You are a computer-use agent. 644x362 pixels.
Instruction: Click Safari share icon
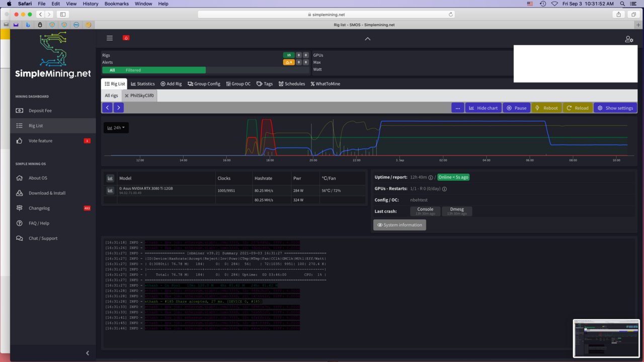tap(619, 15)
